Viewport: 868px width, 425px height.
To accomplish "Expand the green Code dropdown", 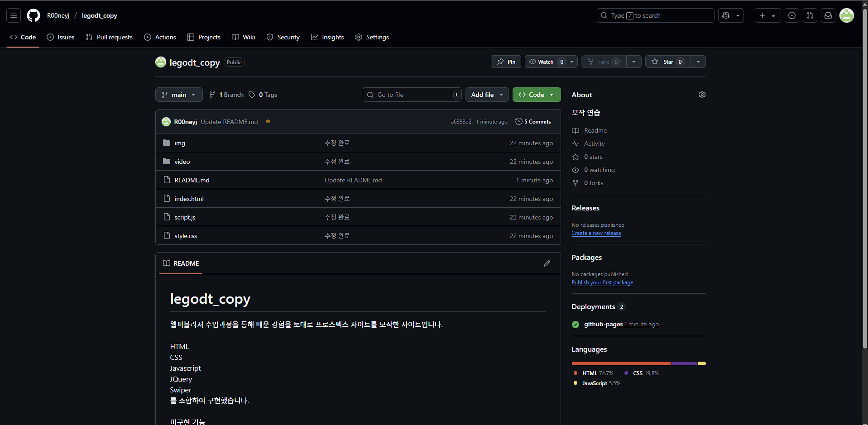I will pos(537,95).
